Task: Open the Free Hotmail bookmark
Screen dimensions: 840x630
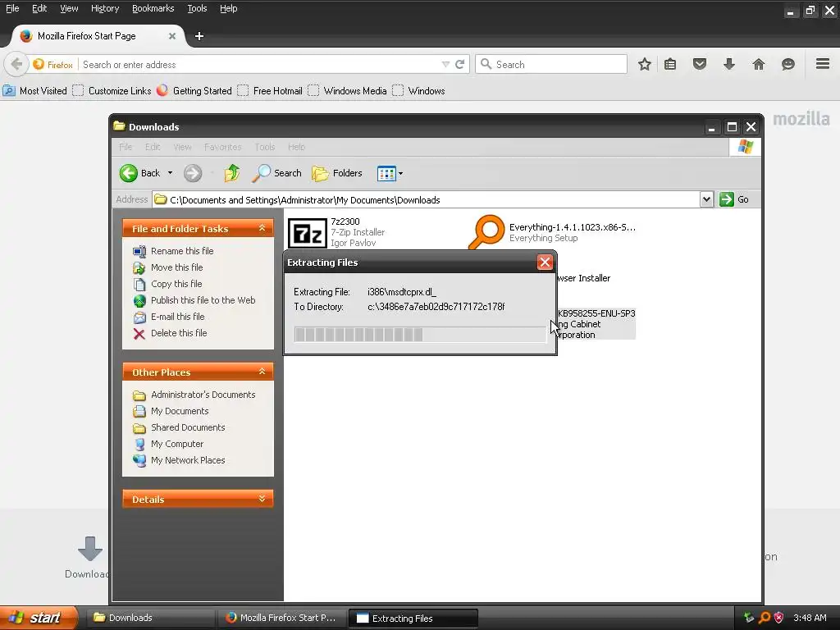Action: 270,90
